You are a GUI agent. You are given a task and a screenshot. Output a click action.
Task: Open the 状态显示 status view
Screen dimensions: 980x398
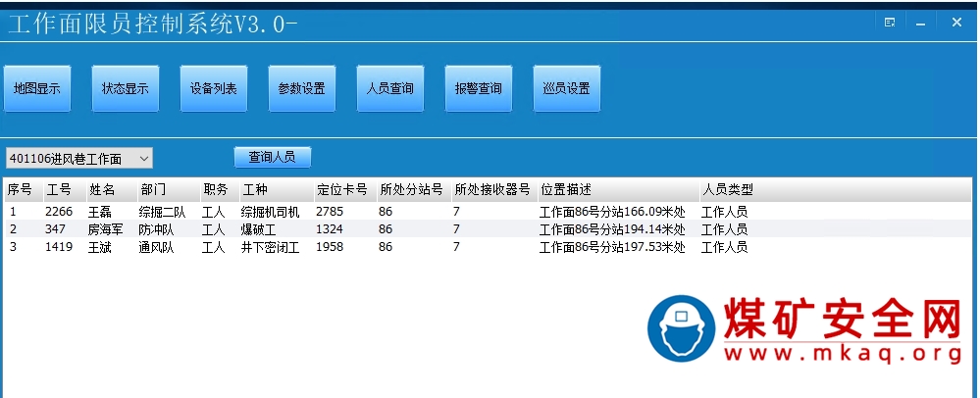tap(125, 89)
